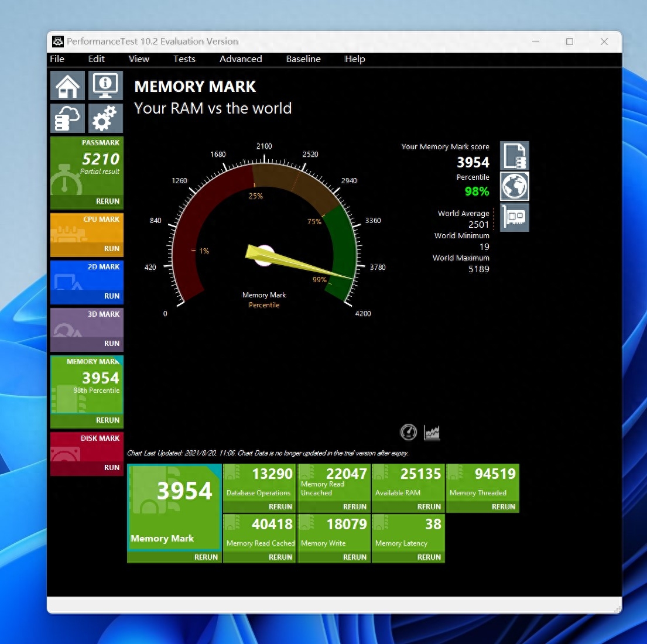The image size is (647, 644).
Task: Open the settings gears icon
Action: point(105,118)
